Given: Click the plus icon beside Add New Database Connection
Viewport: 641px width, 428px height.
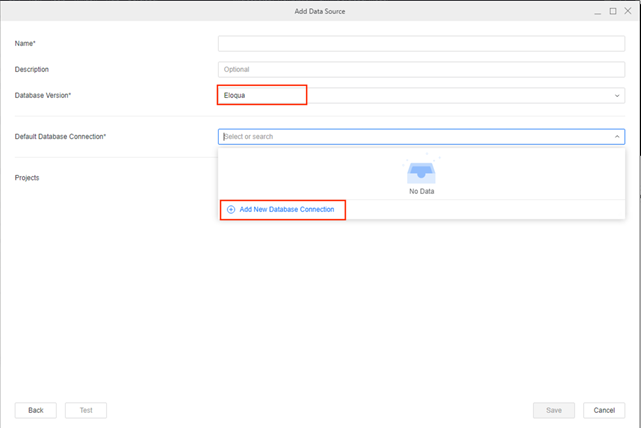Looking at the screenshot, I should [231, 209].
